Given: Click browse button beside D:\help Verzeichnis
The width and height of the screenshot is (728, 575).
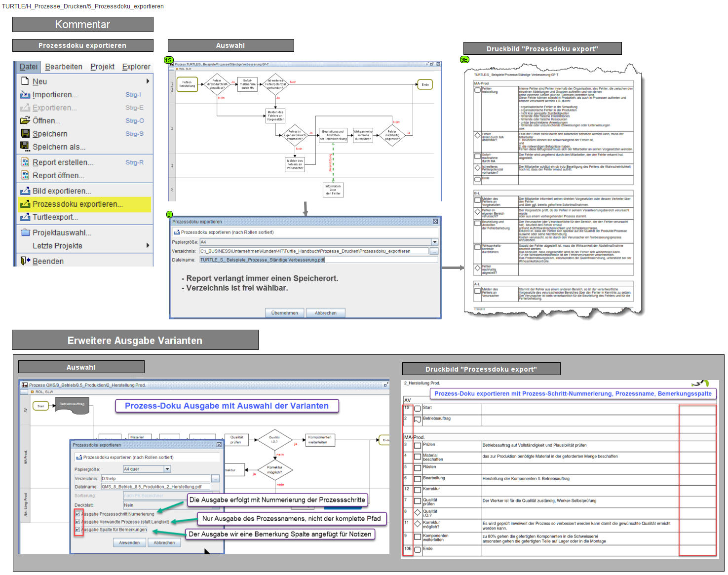Looking at the screenshot, I should click(x=215, y=478).
